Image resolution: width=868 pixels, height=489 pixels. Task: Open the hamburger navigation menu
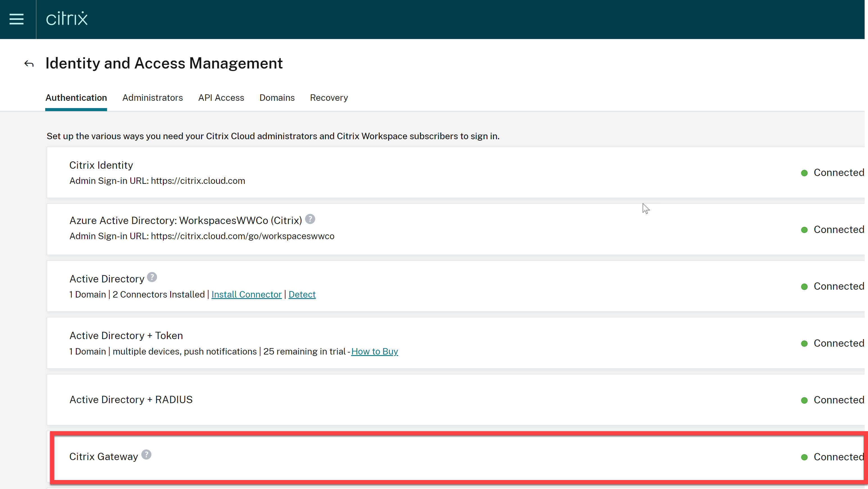16,19
